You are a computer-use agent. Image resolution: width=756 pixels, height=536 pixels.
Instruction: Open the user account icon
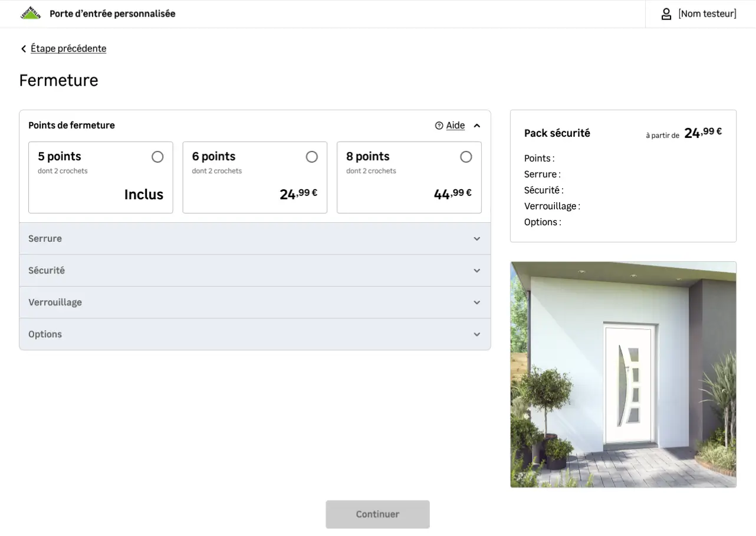point(666,14)
